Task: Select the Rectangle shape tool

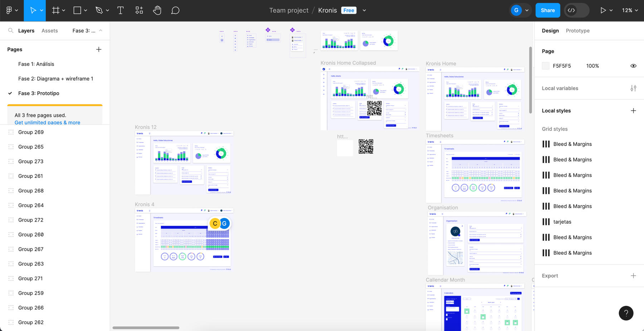Action: tap(77, 10)
